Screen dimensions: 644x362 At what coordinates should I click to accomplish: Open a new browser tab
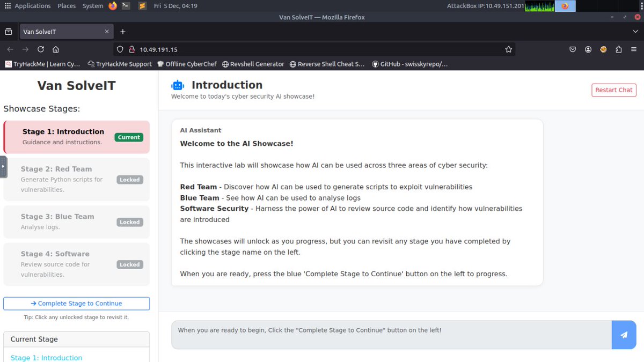[x=123, y=32]
